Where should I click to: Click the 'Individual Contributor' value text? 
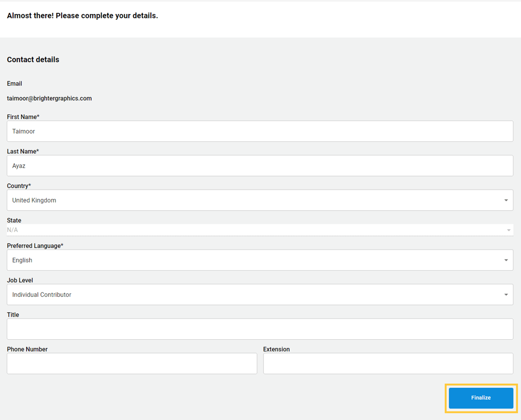coord(41,294)
